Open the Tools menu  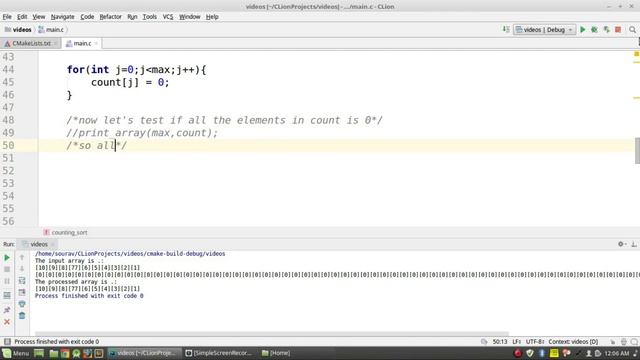[x=150, y=17]
